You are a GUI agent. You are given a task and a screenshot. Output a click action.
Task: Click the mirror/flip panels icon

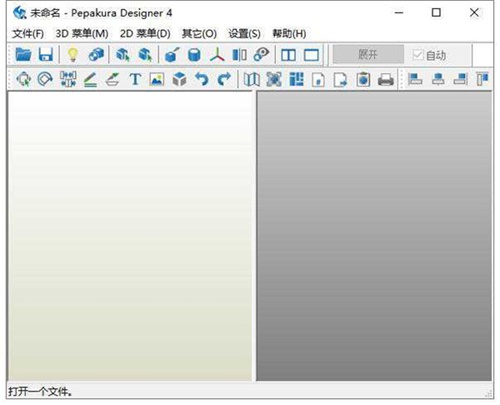[239, 55]
